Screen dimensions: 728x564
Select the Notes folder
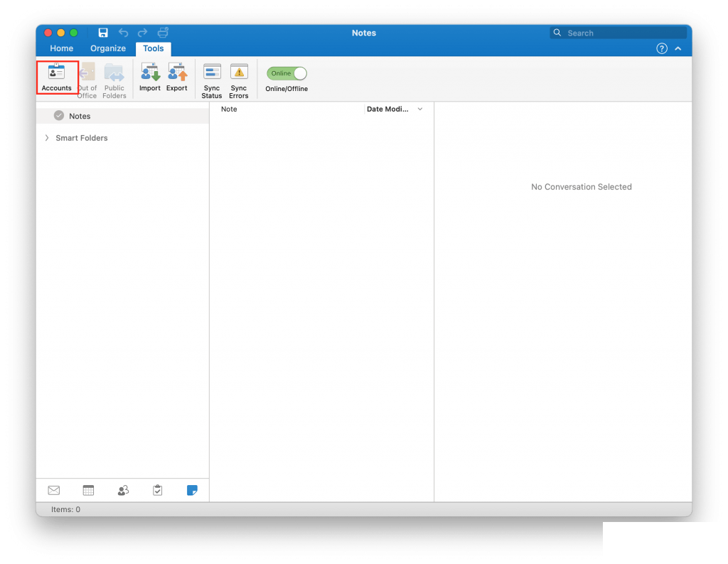[x=79, y=115]
